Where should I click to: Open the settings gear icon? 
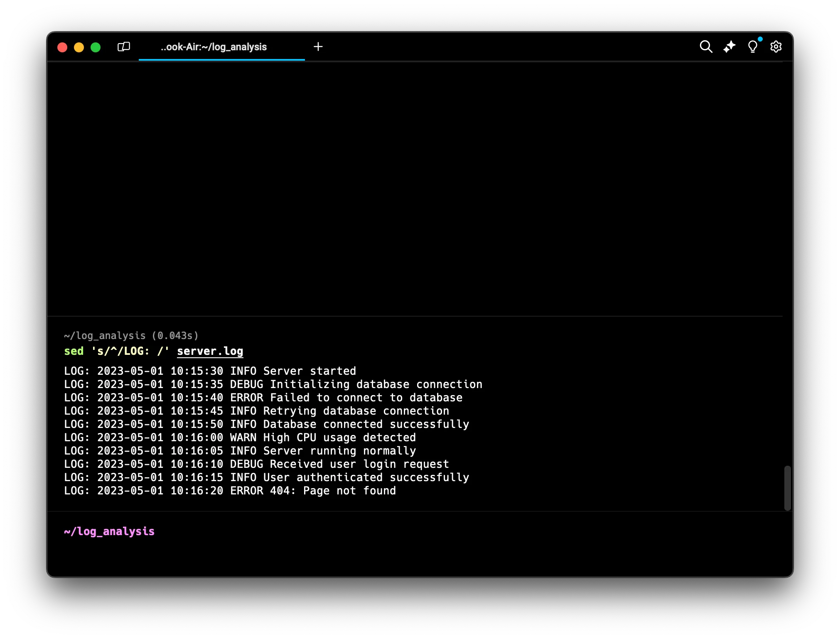(776, 47)
